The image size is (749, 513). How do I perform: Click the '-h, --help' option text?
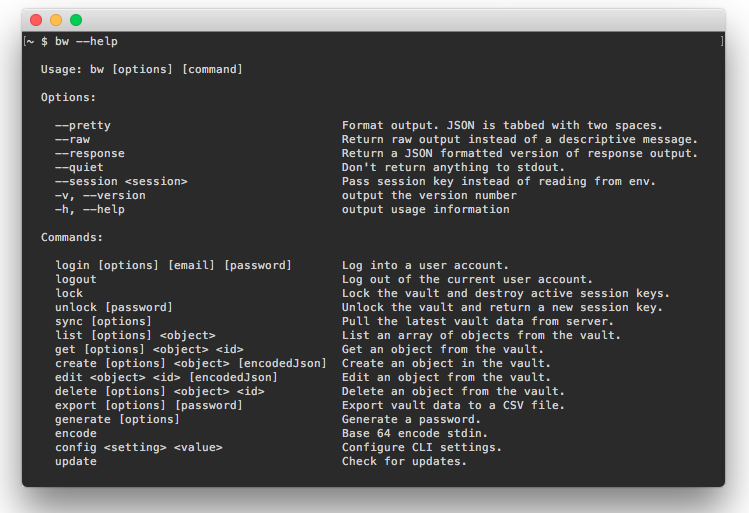click(90, 209)
